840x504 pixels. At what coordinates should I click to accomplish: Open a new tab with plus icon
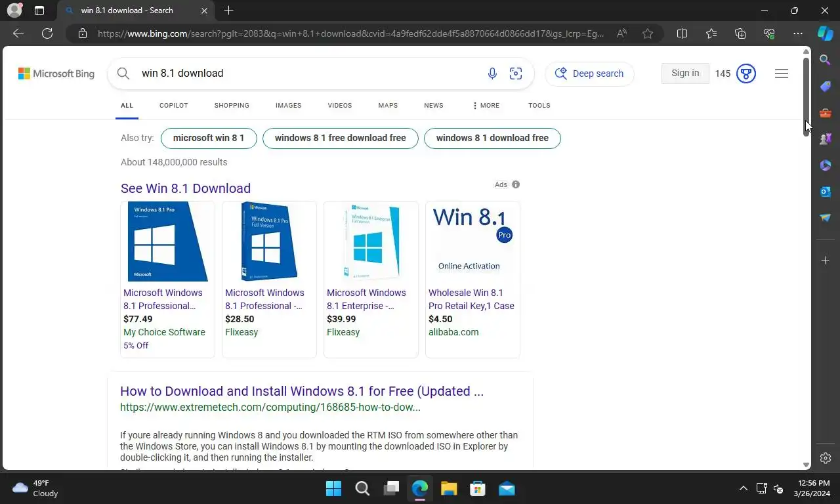(228, 10)
